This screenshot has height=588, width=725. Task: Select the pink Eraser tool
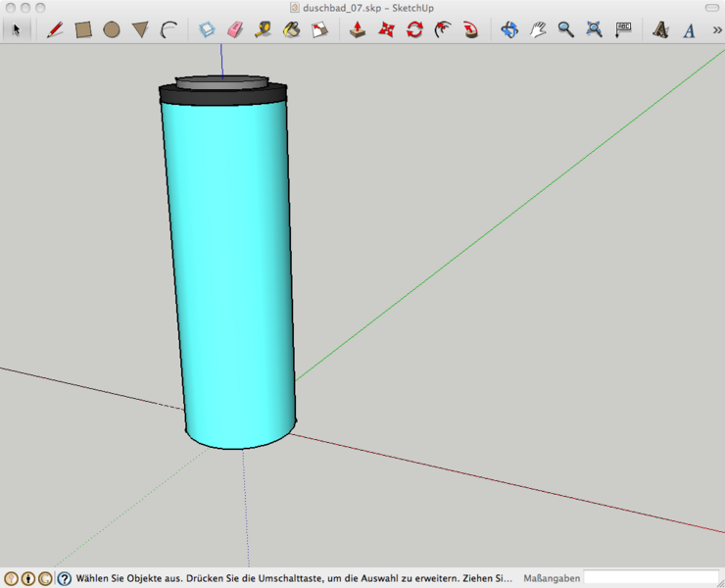[235, 29]
